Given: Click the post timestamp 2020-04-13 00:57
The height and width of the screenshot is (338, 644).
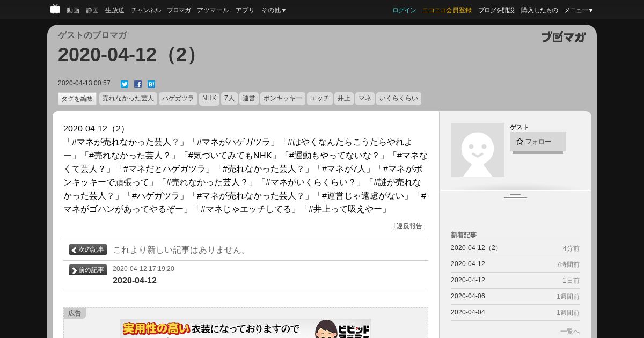Looking at the screenshot, I should coord(84,83).
